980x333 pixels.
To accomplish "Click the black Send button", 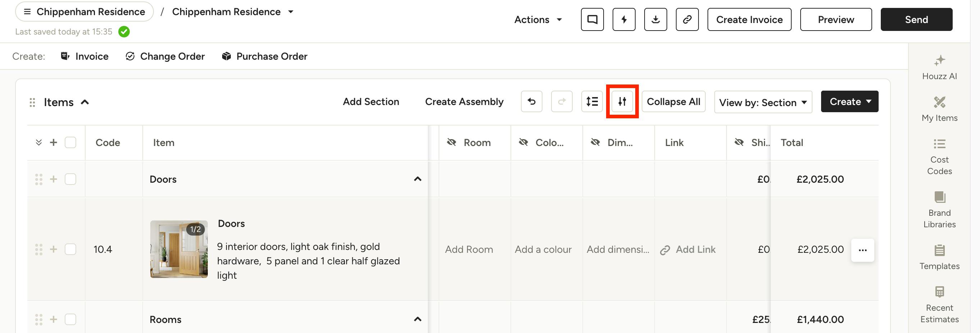I will [x=916, y=19].
